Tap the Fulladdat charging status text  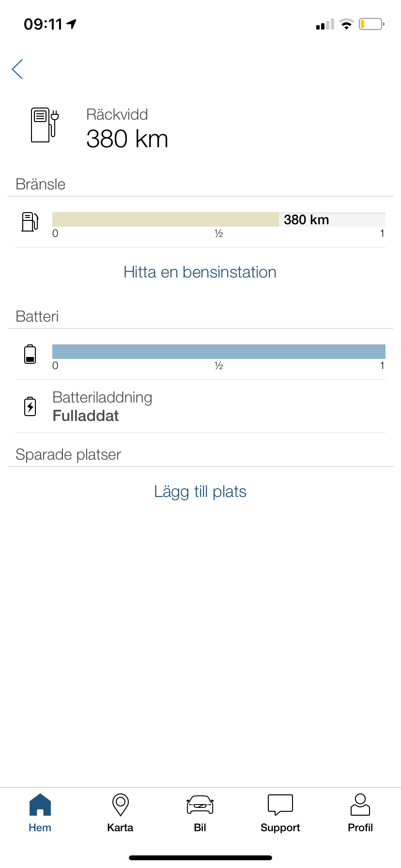click(86, 416)
